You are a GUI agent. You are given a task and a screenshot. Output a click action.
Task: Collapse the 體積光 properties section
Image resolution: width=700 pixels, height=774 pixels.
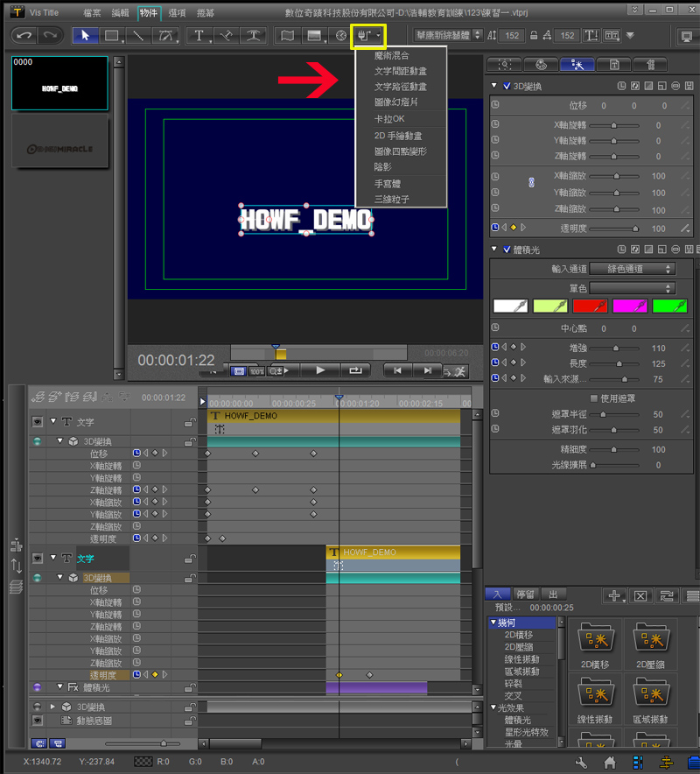pyautogui.click(x=494, y=250)
